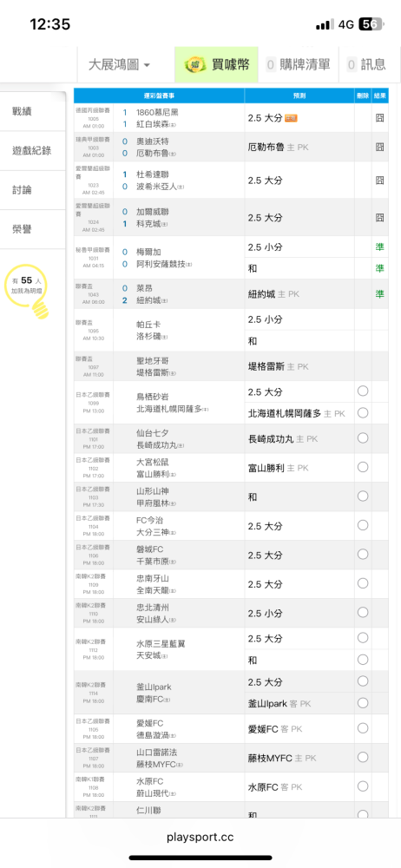
Task: Click team name 德島渲渦
Action: [153, 736]
